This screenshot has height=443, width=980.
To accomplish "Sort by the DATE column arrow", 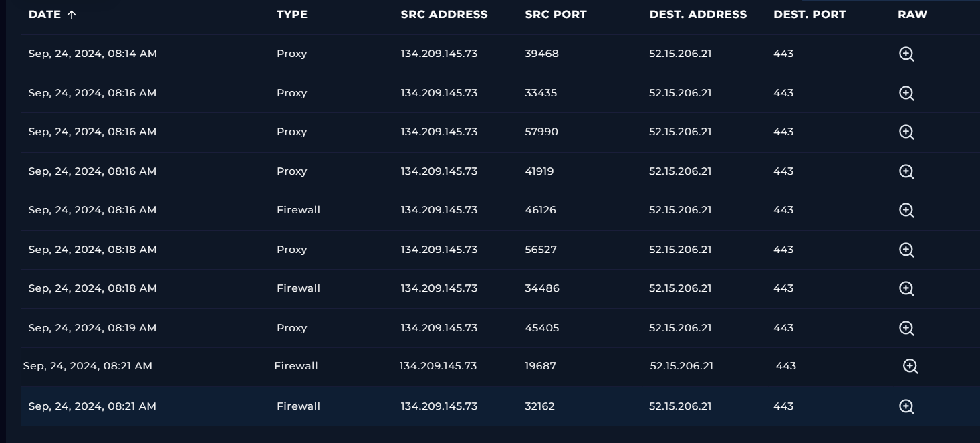I will 72,15.
